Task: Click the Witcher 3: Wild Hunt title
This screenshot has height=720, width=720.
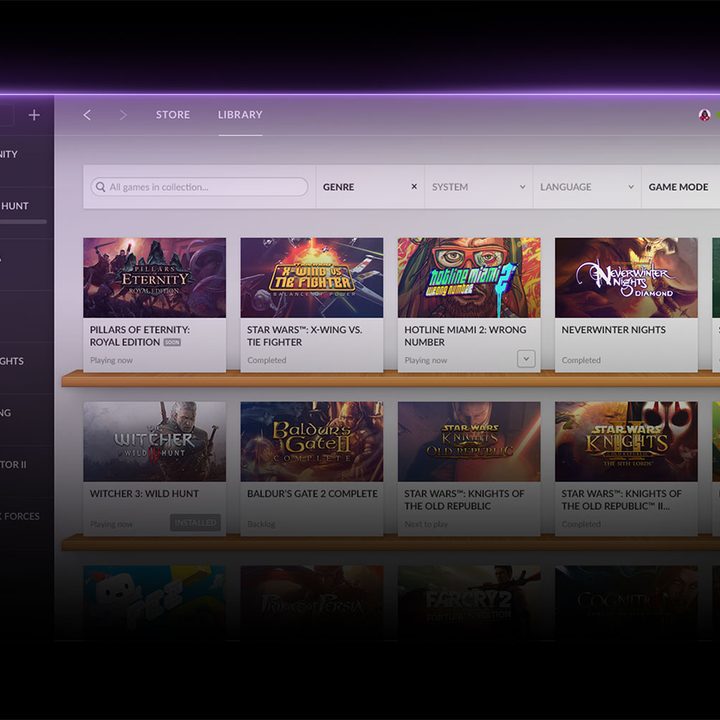Action: 144,494
